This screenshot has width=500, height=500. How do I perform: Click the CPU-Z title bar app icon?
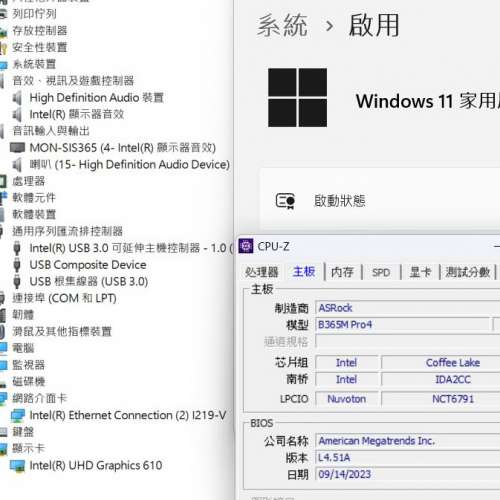[x=246, y=247]
